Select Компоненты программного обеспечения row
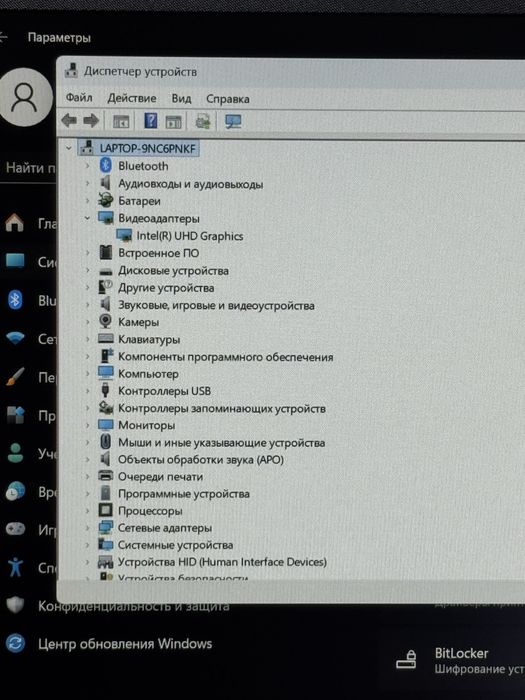 pyautogui.click(x=225, y=357)
